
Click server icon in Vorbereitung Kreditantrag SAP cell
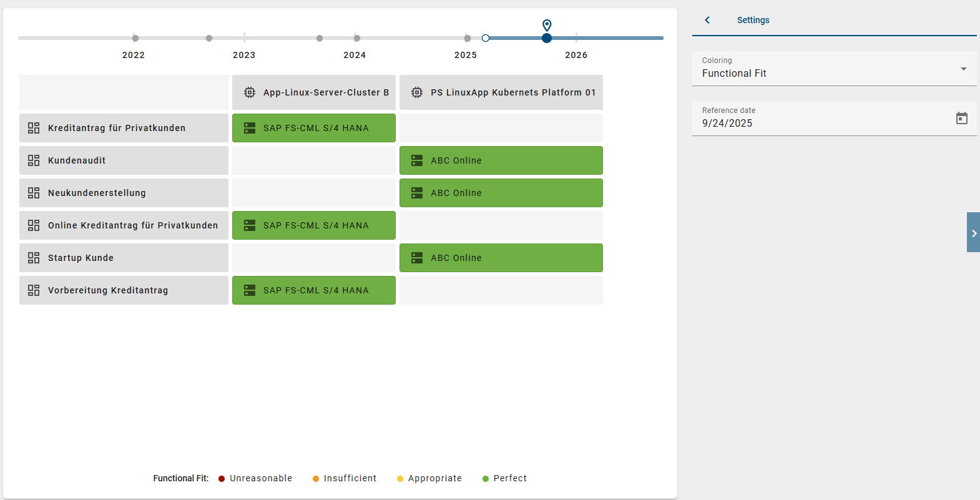tap(250, 290)
